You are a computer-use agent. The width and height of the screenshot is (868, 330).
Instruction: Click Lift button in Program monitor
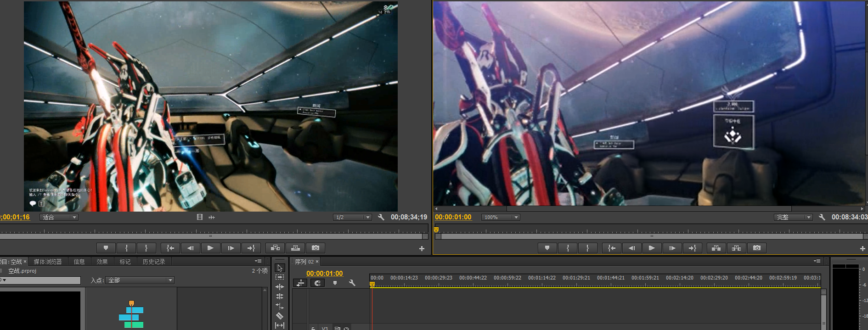[x=716, y=248]
